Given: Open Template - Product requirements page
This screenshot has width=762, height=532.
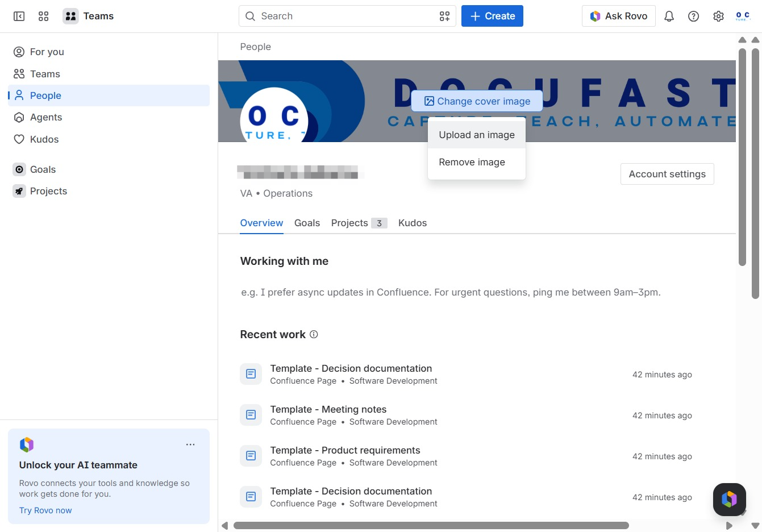Looking at the screenshot, I should 345,450.
